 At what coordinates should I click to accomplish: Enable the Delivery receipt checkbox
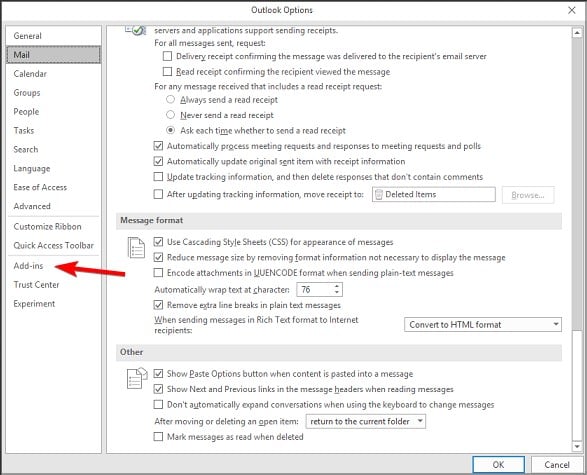point(167,56)
